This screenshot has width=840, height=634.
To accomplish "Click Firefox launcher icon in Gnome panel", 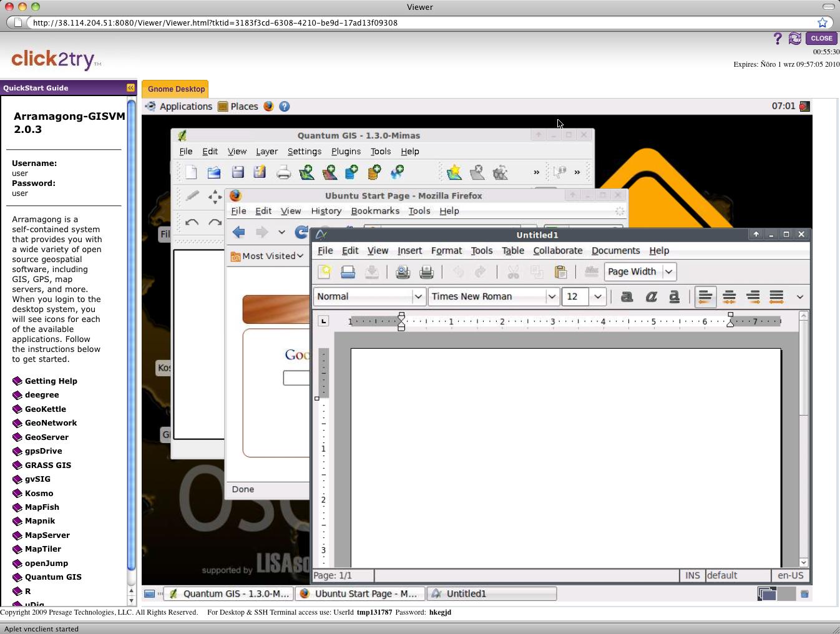I will point(268,107).
